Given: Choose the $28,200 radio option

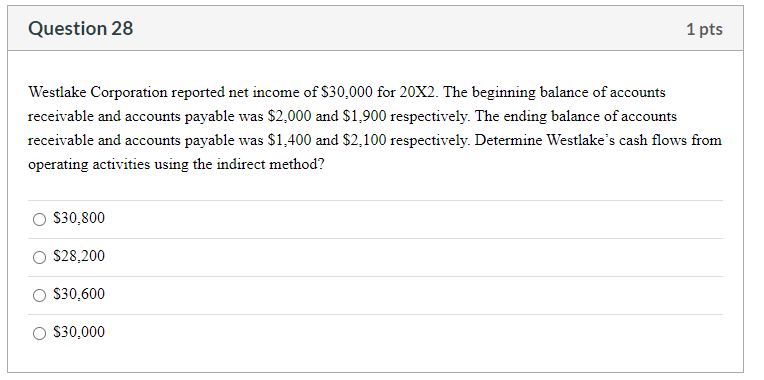Looking at the screenshot, I should [x=39, y=257].
